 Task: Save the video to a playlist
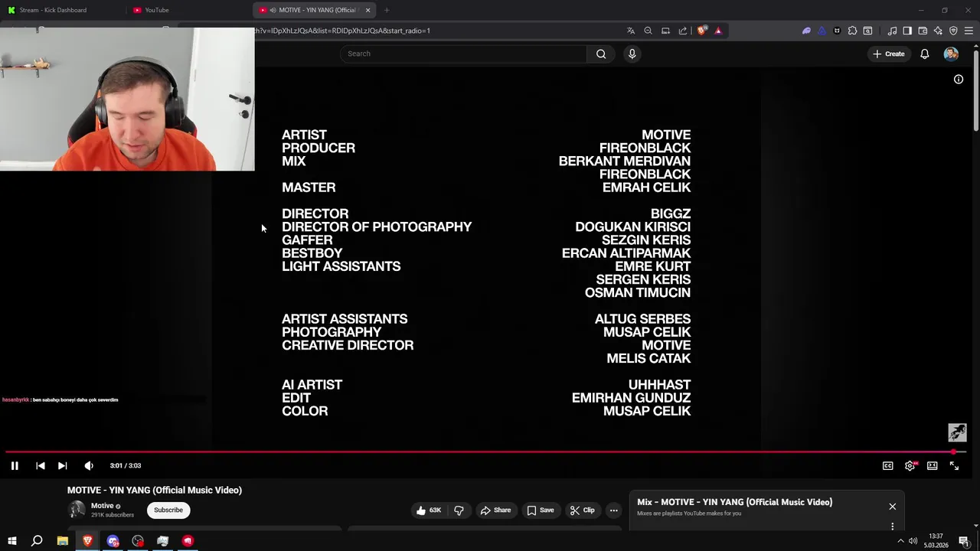[x=541, y=510]
